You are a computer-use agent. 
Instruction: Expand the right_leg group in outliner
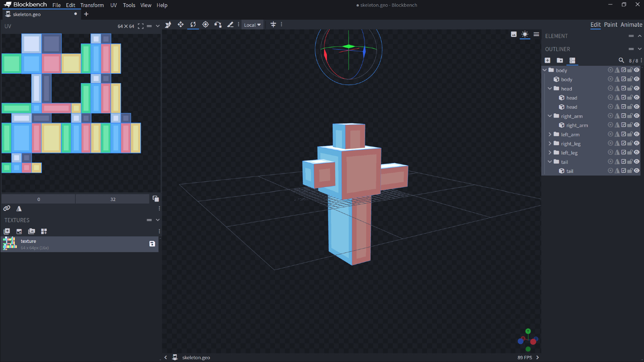click(x=550, y=143)
